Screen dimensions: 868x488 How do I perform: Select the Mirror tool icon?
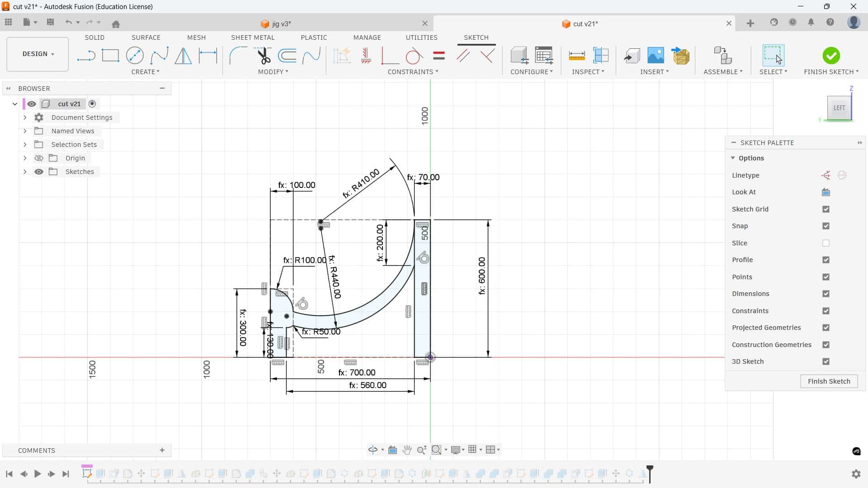(x=183, y=56)
